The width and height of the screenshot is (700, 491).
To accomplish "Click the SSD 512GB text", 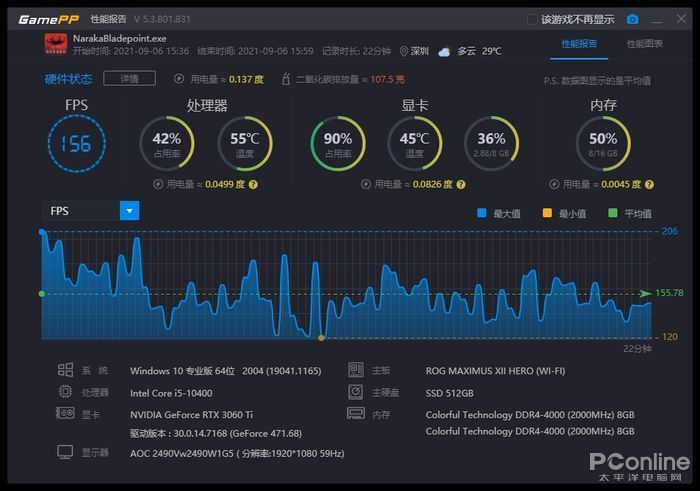I will pyautogui.click(x=449, y=393).
